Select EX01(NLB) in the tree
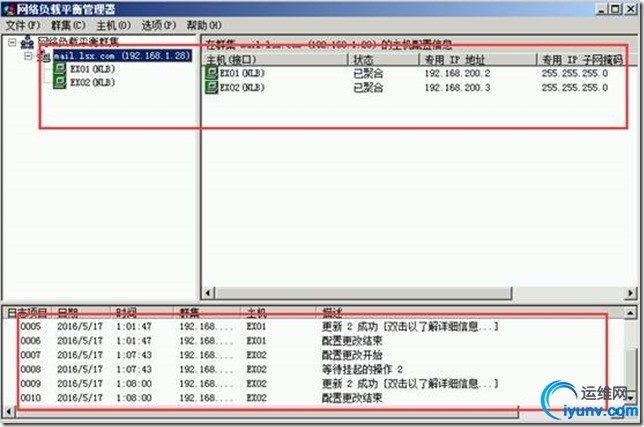This screenshot has width=644, height=427. 92,69
